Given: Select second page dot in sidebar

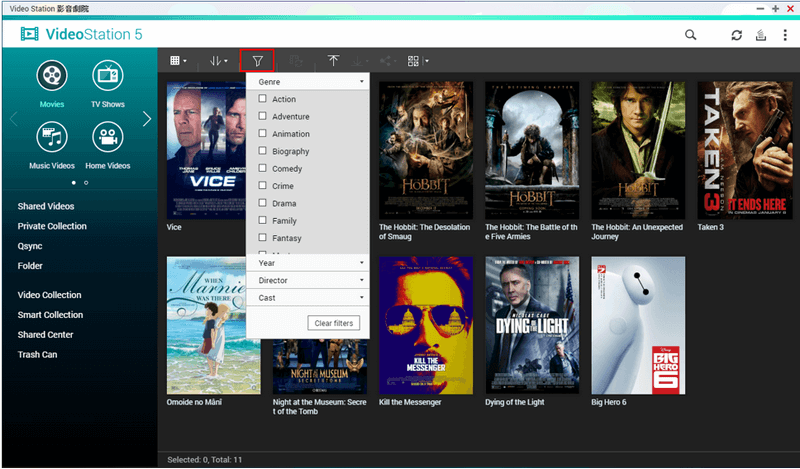Looking at the screenshot, I should [x=86, y=183].
